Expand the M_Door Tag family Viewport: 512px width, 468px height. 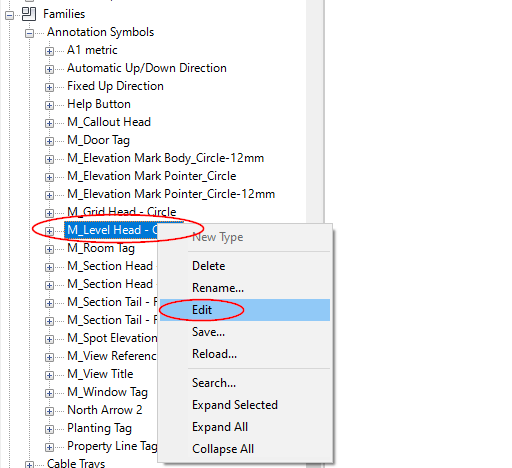click(x=49, y=141)
